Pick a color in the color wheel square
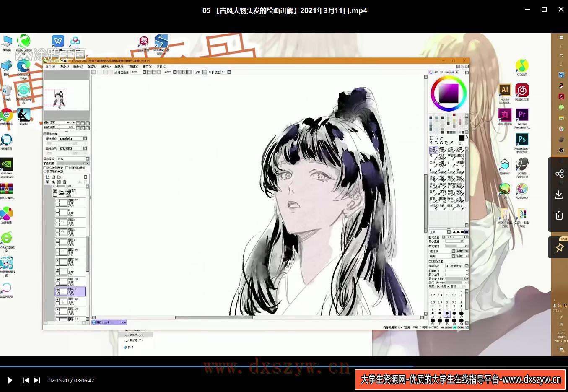Image resolution: width=568 pixels, height=392 pixels. [449, 93]
